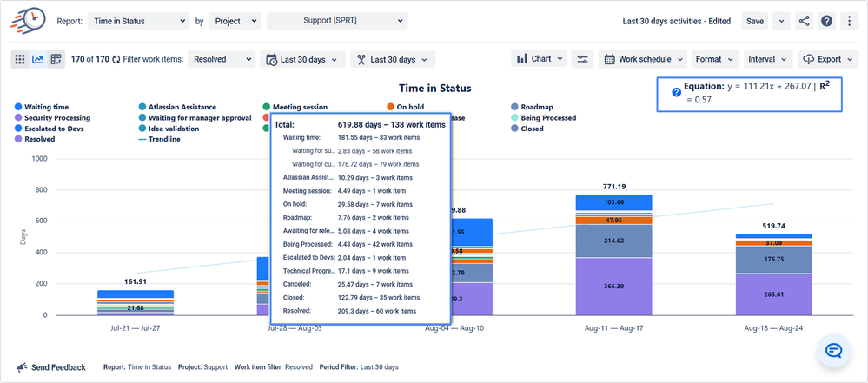Select the line chart view icon
This screenshot has width=868, height=383.
tap(37, 59)
